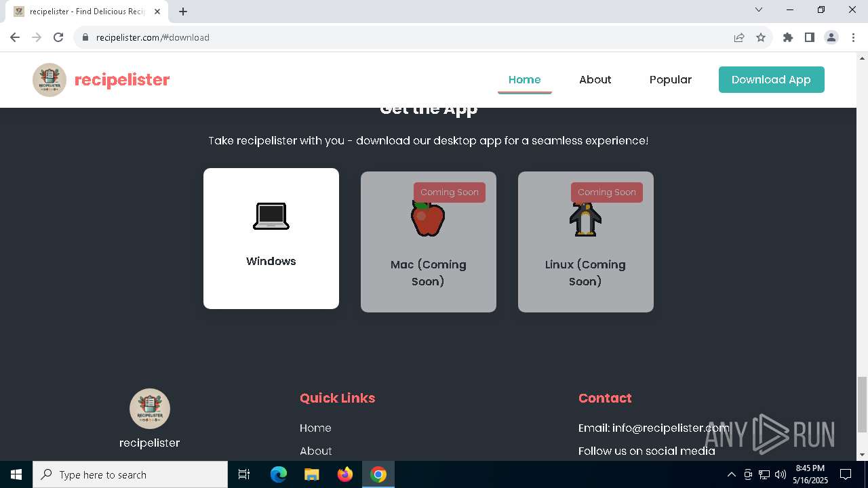Go forward with browser forward arrow
The width and height of the screenshot is (868, 488).
pos(37,37)
